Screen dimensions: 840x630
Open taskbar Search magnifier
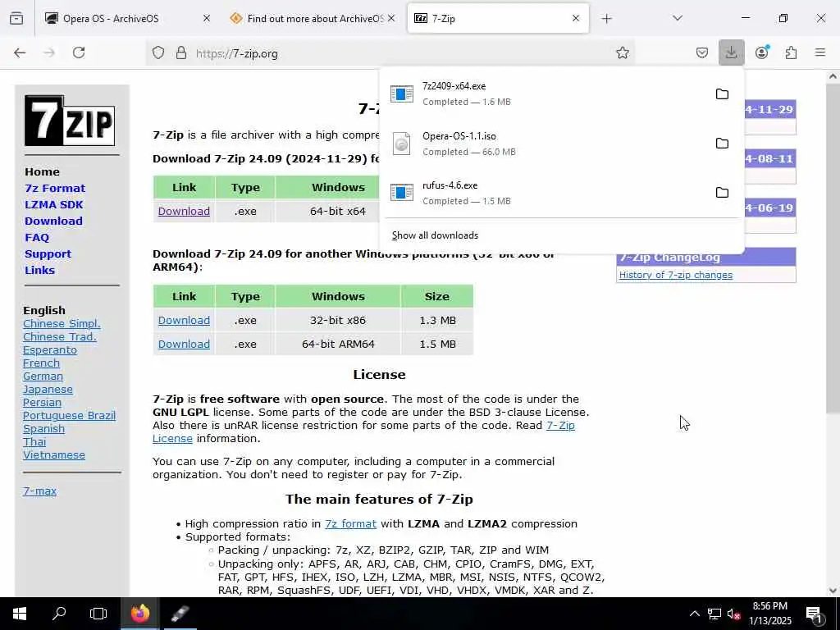coord(59,614)
